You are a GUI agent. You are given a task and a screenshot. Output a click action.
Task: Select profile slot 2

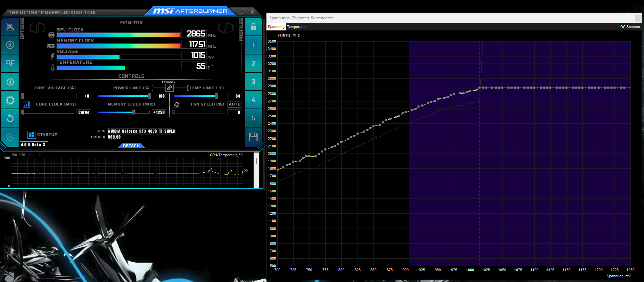[x=253, y=63]
